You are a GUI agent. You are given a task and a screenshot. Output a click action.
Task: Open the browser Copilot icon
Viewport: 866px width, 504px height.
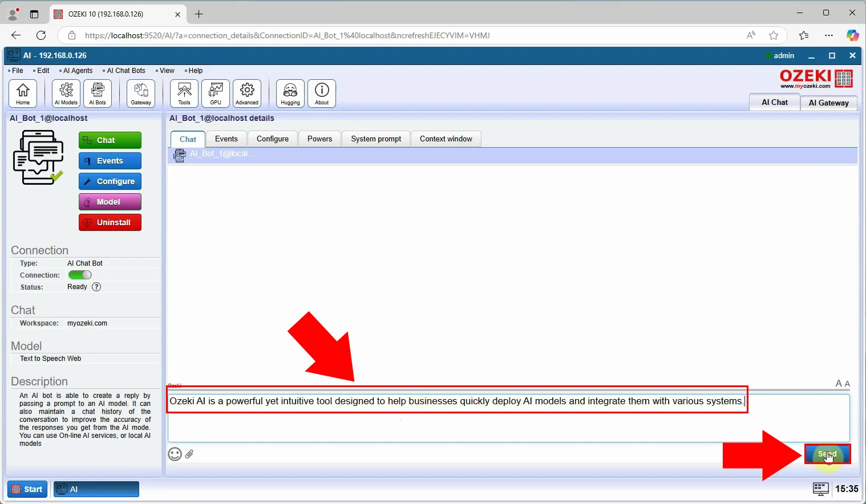852,35
